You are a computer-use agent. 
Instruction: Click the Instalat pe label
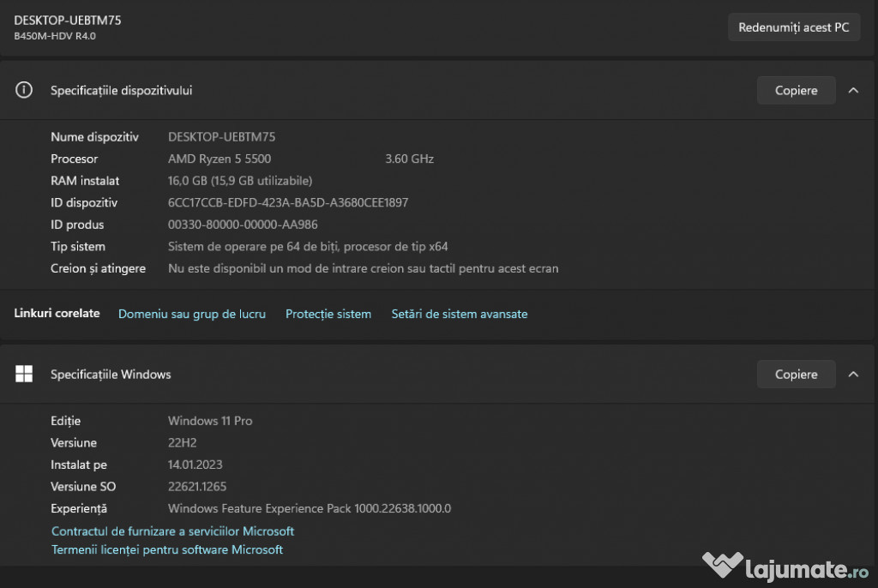(x=78, y=465)
